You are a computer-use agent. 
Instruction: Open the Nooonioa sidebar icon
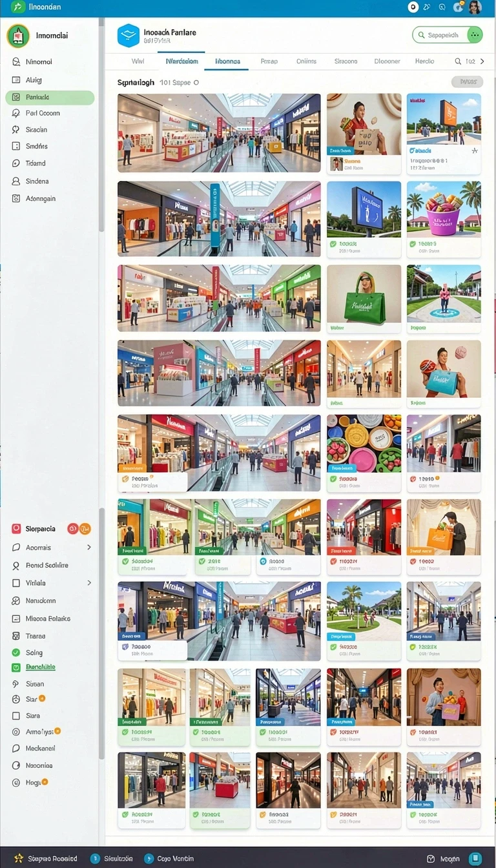pos(16,765)
